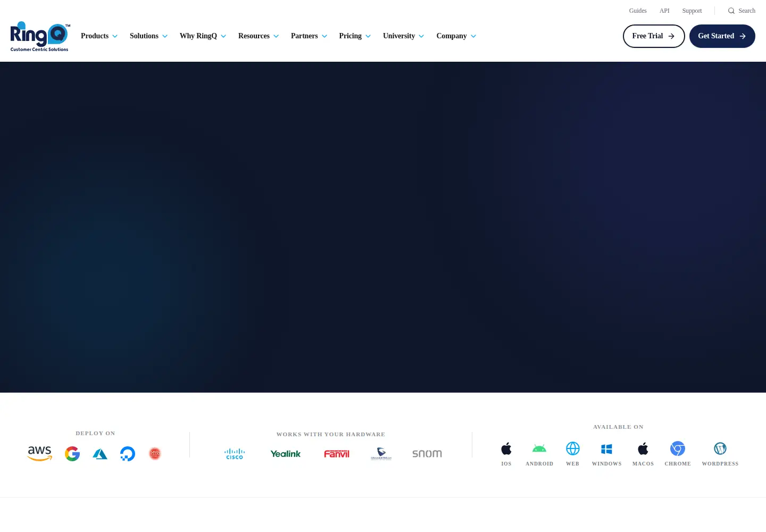Click the Search magnifier icon
Screen dimensions: 766x532
pyautogui.click(x=731, y=11)
